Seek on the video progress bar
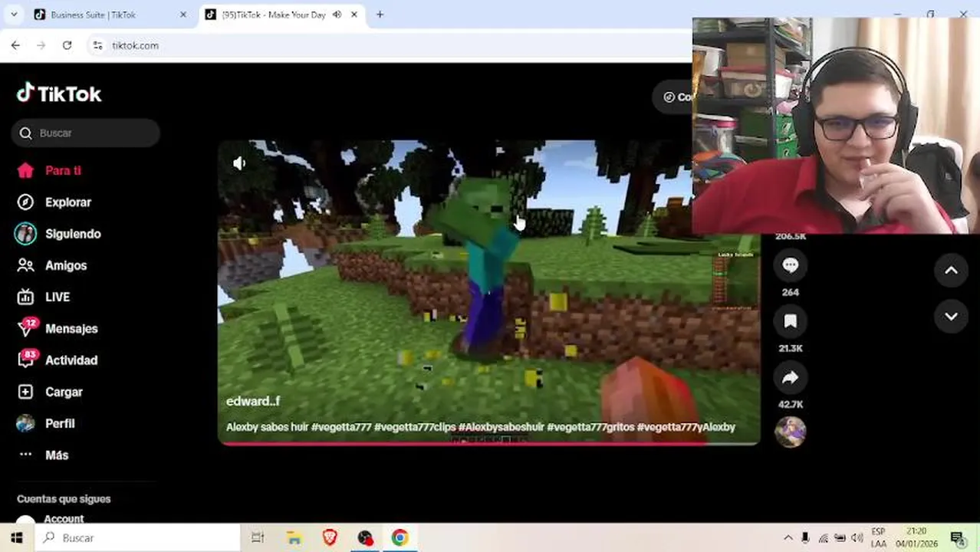Image resolution: width=980 pixels, height=552 pixels. [489, 443]
